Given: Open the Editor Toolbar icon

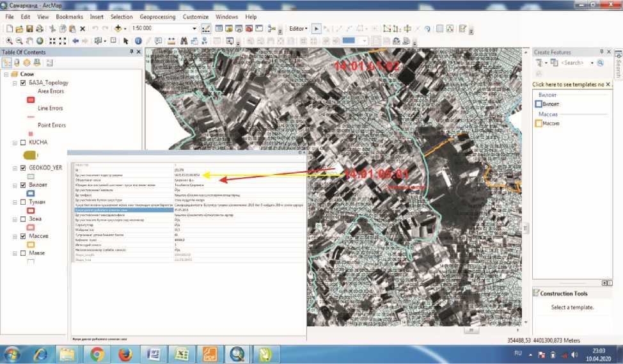Looking at the screenshot, I should coord(206,29).
